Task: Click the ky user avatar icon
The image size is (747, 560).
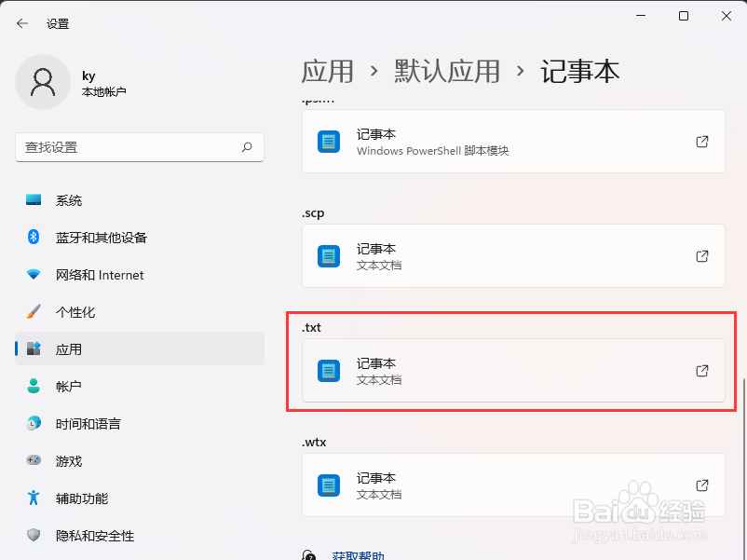Action: point(43,82)
